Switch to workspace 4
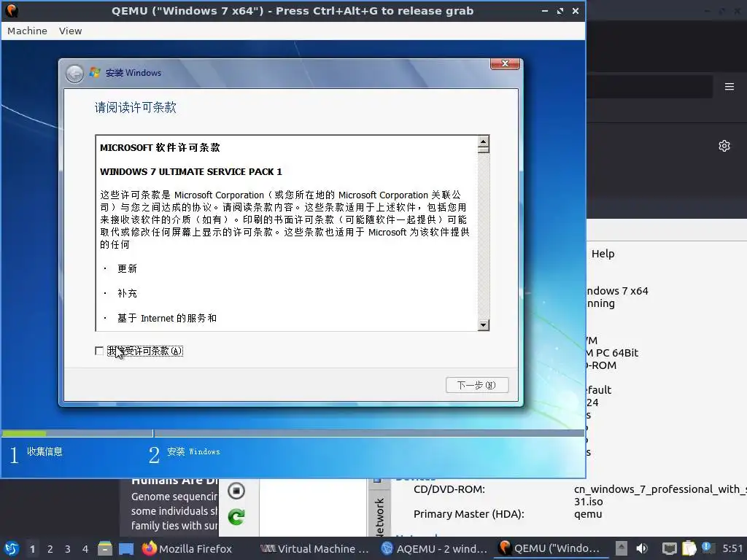Image resolution: width=747 pixels, height=560 pixels. click(85, 549)
